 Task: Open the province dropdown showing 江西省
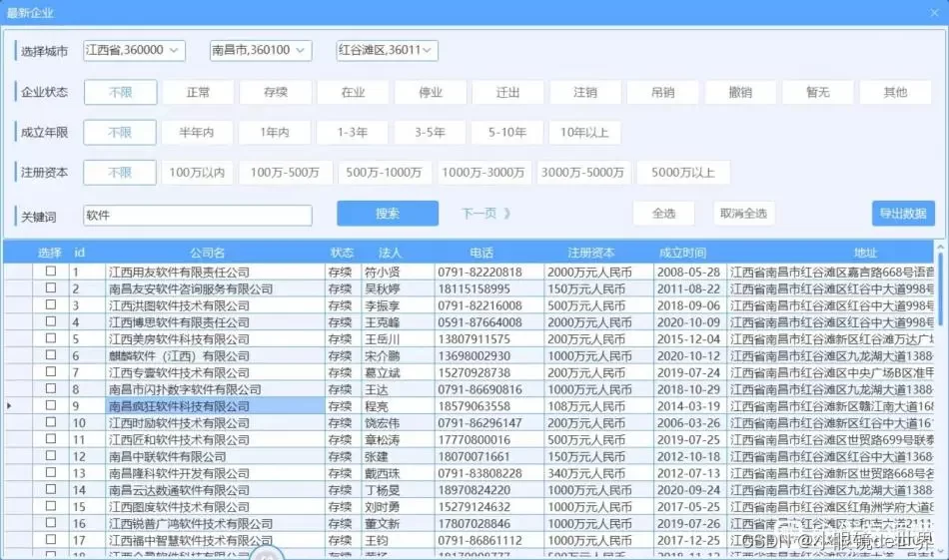click(134, 50)
